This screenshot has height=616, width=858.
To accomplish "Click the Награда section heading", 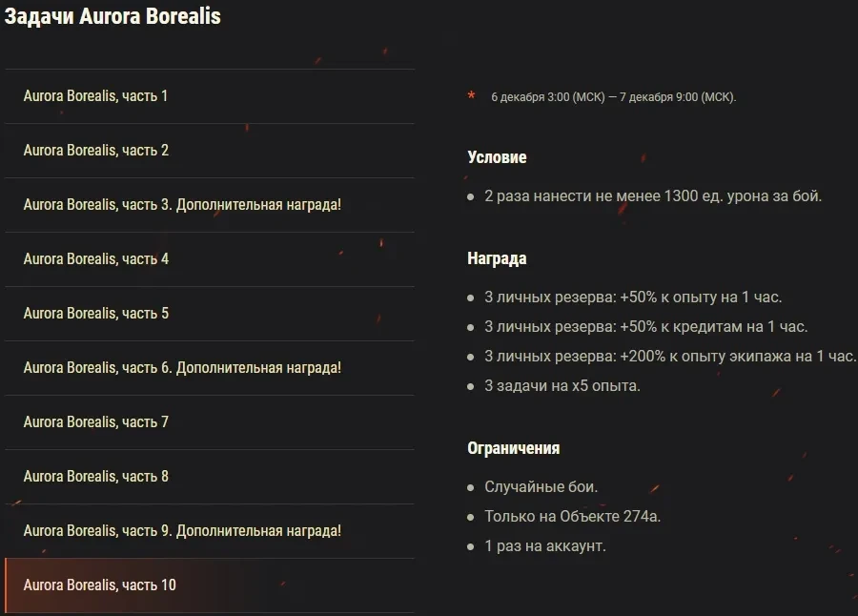I will pos(497,258).
